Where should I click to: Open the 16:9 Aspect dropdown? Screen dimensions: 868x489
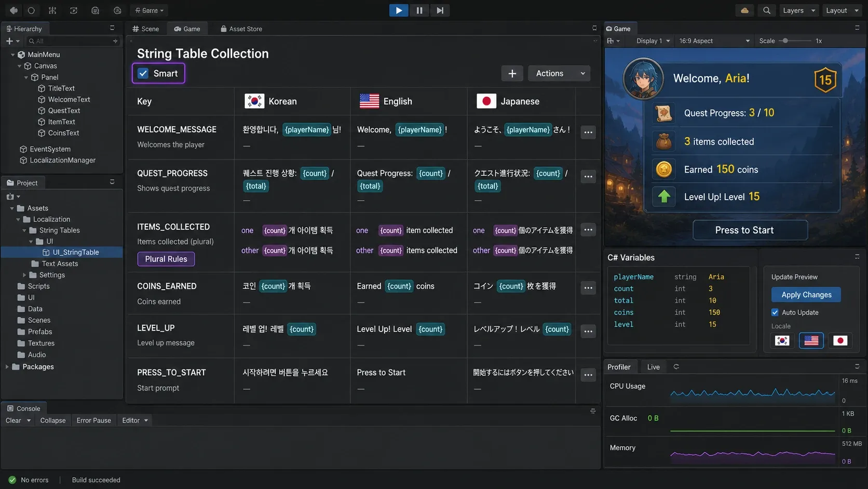click(x=714, y=41)
